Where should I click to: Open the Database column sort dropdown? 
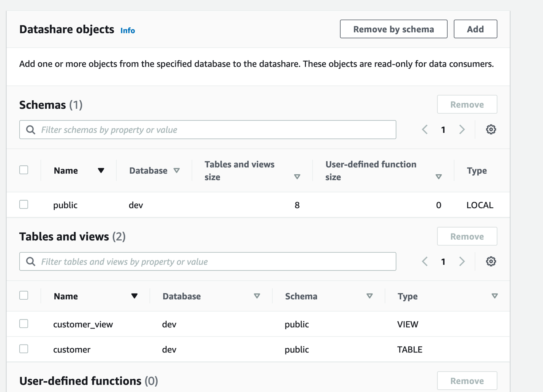(177, 171)
